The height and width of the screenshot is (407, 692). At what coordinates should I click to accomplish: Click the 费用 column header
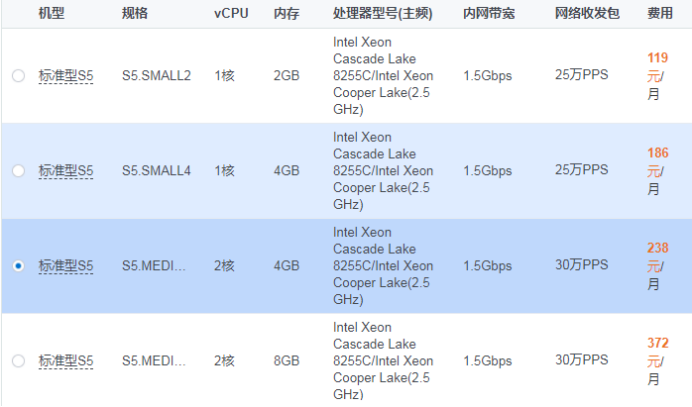tap(660, 13)
